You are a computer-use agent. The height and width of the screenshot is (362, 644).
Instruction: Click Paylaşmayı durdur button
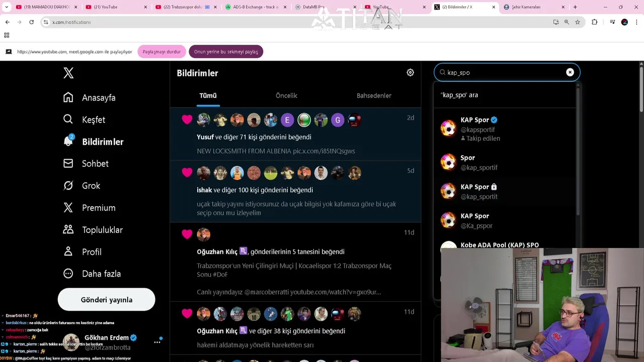(162, 52)
